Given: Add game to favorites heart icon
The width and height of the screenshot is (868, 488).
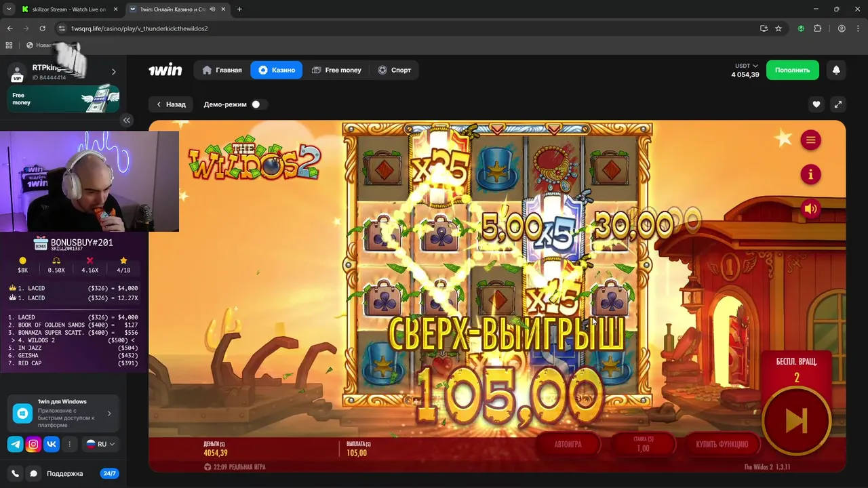Looking at the screenshot, I should (x=816, y=104).
